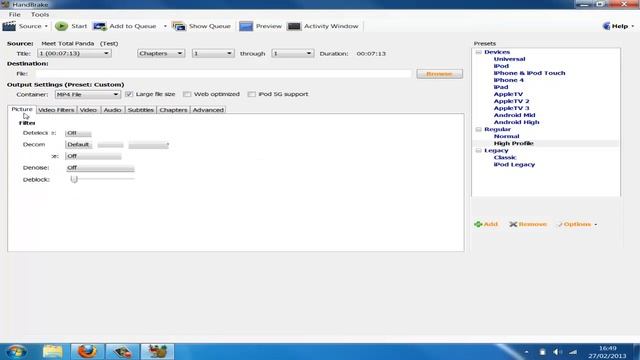Screen dimensions: 640x360
Task: Select the iPhone & iPod Touch preset
Action: (529, 73)
